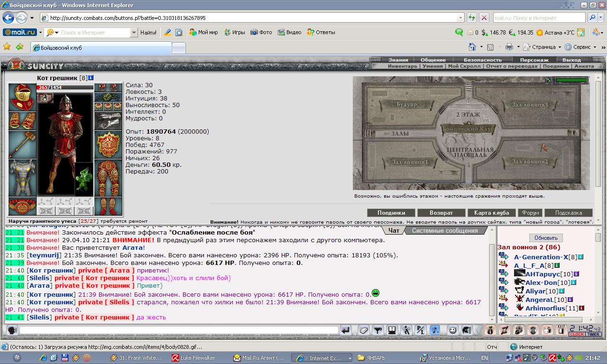Open the Инвентарь submenu link
Viewport: 607px width, 364px height.
click(403, 66)
